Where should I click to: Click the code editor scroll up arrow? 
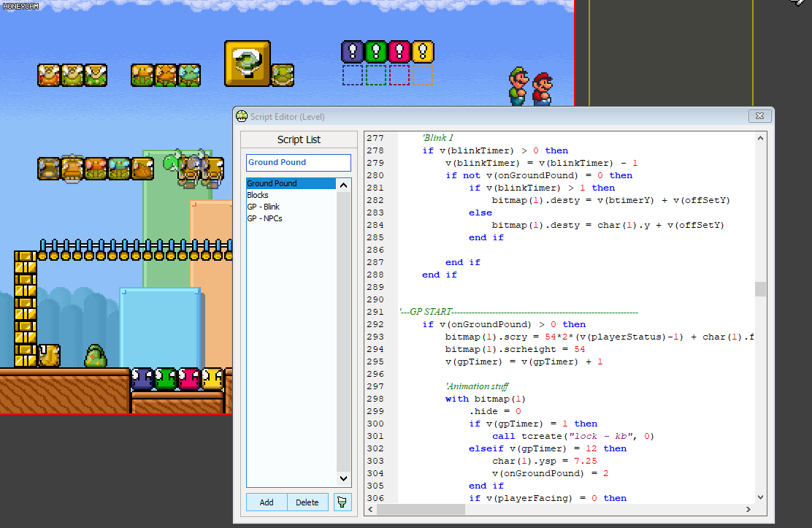[x=760, y=138]
